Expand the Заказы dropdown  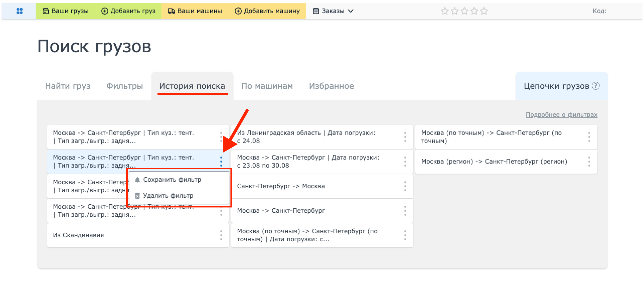(333, 11)
